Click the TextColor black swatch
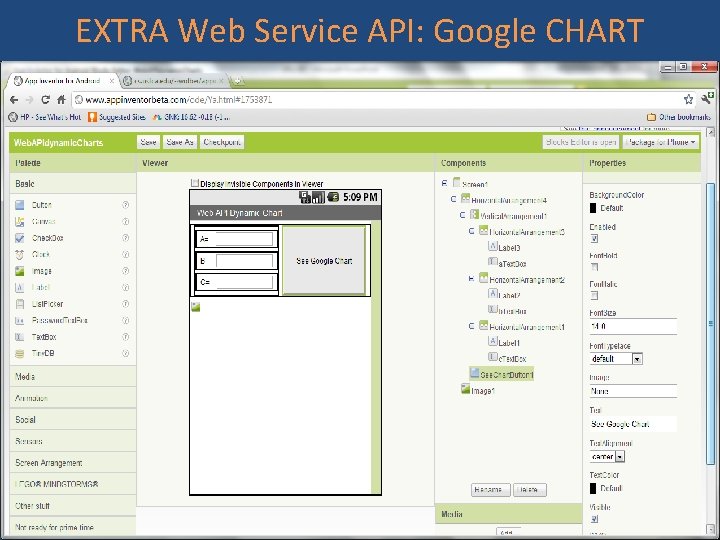 [593, 488]
